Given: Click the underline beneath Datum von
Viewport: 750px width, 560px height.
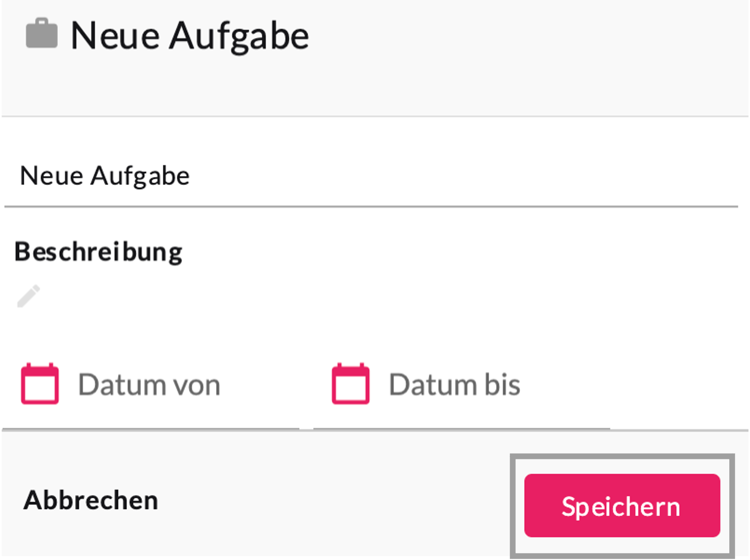Looking at the screenshot, I should [151, 428].
